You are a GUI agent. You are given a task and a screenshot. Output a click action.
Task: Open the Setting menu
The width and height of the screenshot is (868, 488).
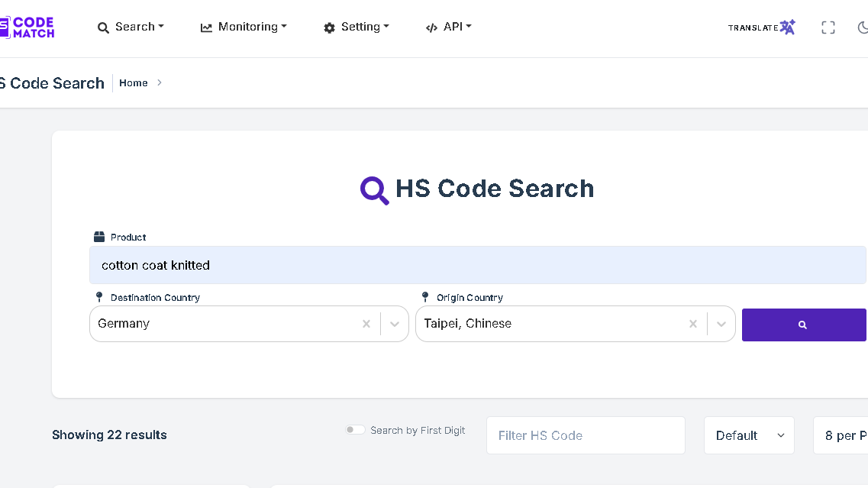[356, 27]
